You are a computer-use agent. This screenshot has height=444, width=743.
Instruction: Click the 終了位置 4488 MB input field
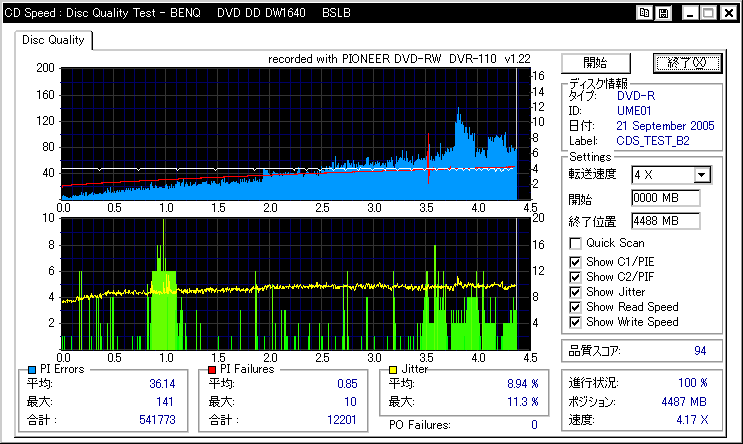tap(665, 221)
